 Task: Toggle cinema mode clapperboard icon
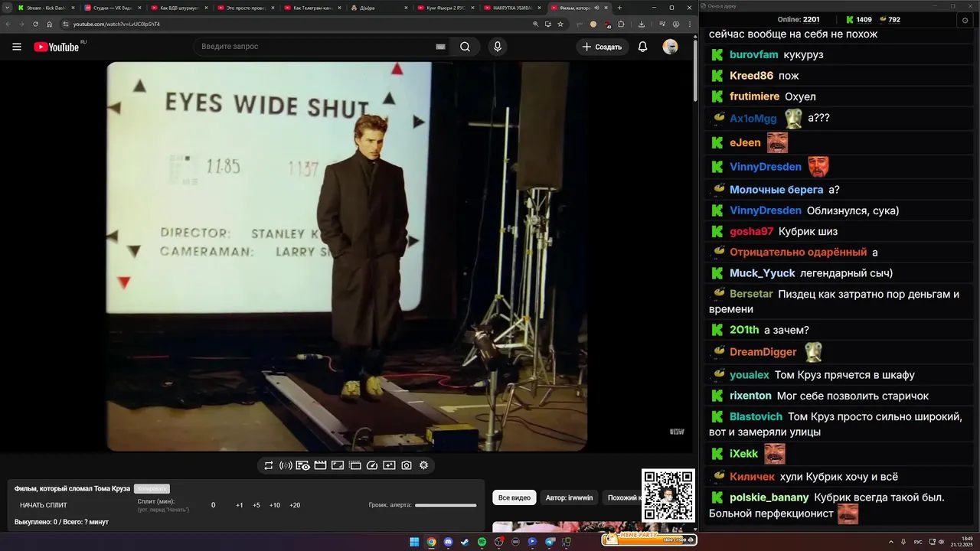click(x=321, y=465)
